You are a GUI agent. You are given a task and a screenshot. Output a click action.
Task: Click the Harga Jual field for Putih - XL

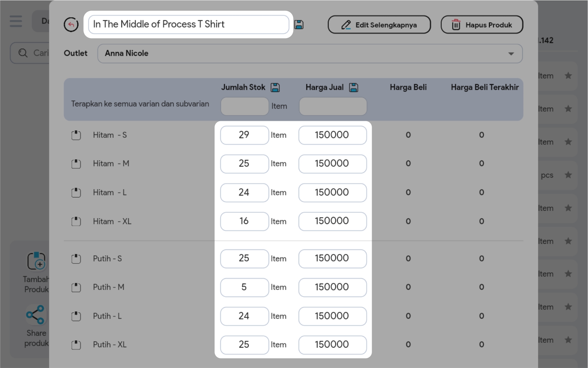[x=332, y=345]
